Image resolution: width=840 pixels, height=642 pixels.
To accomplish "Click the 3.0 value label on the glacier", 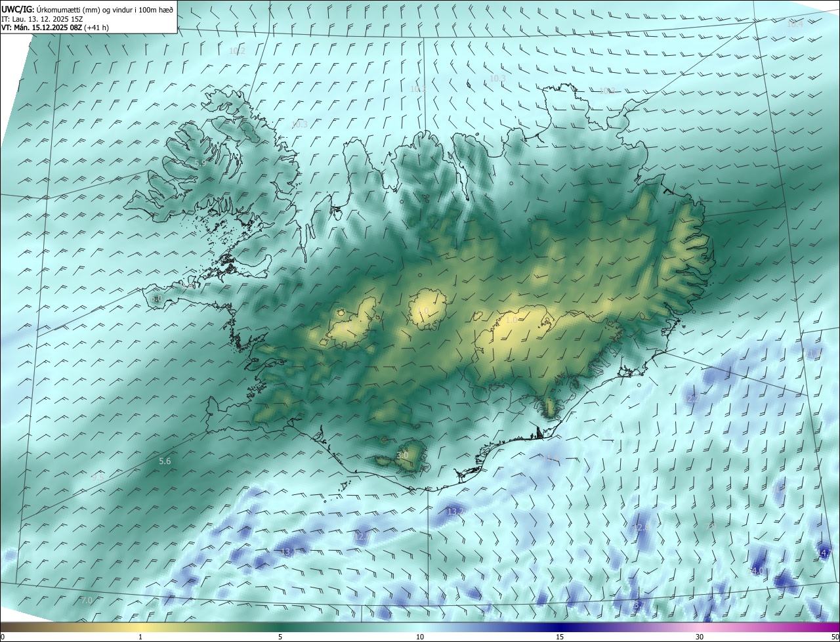I will click(402, 455).
